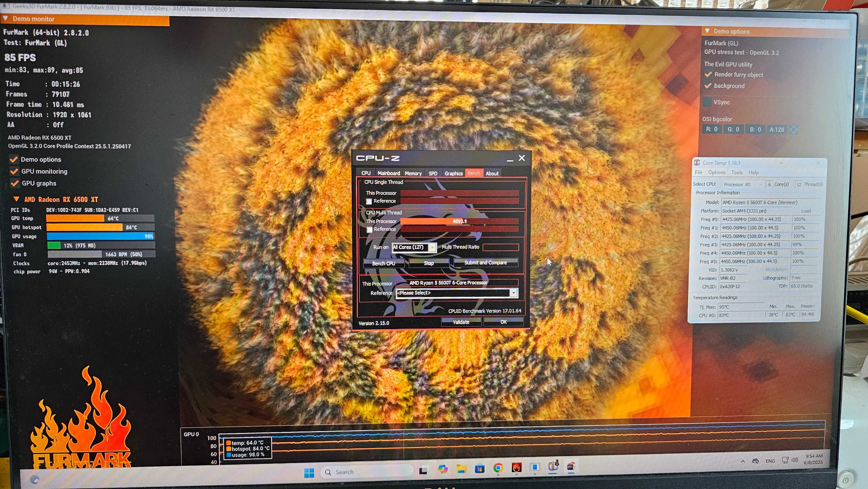Open the Options menu in Core Temp
The height and width of the screenshot is (489, 868).
pos(717,172)
